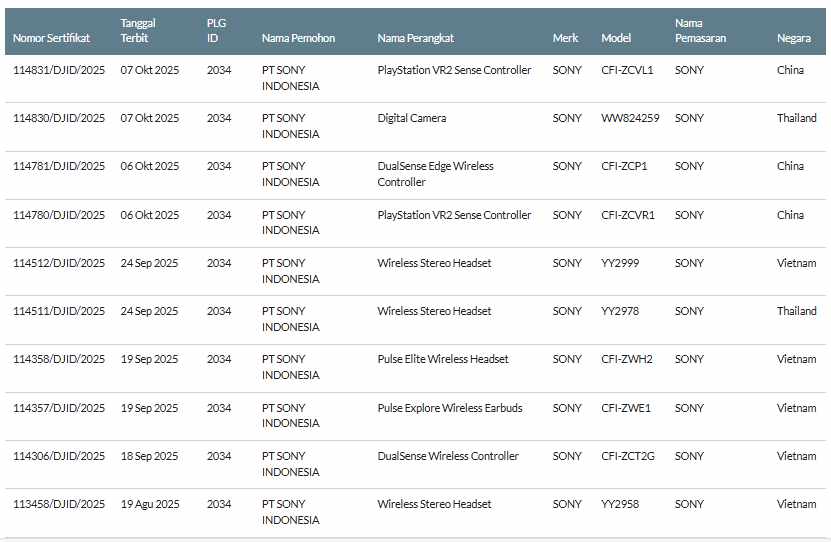Click the Nomor Sertifikat column header
The image size is (831, 542).
coord(51,38)
